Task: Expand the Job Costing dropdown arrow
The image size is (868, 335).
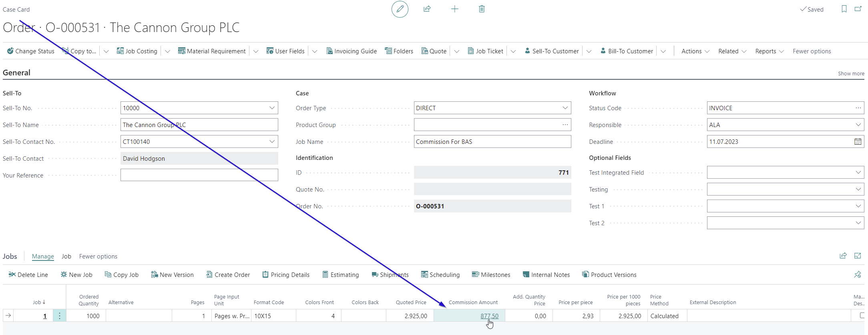Action: click(168, 51)
